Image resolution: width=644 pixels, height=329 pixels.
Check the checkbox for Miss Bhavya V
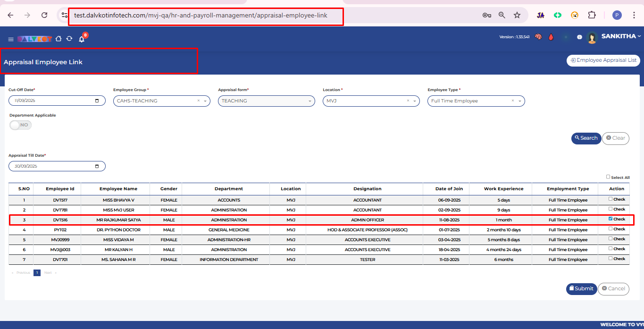point(611,199)
